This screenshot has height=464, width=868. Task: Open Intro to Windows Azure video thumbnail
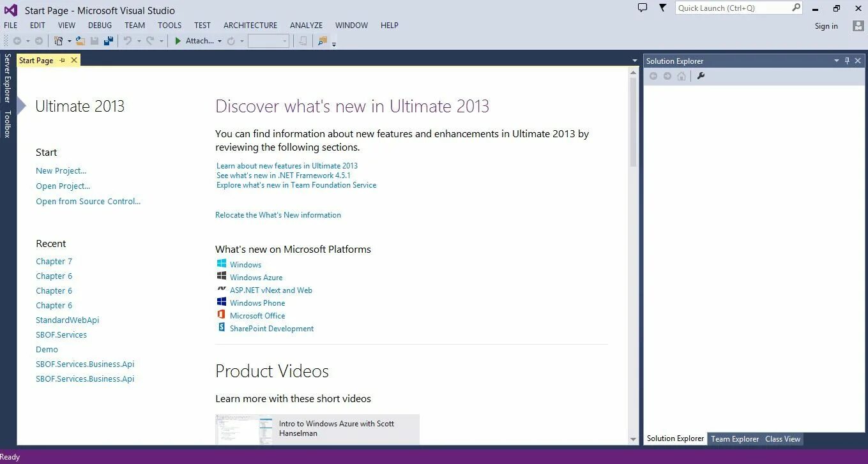pyautogui.click(x=244, y=430)
